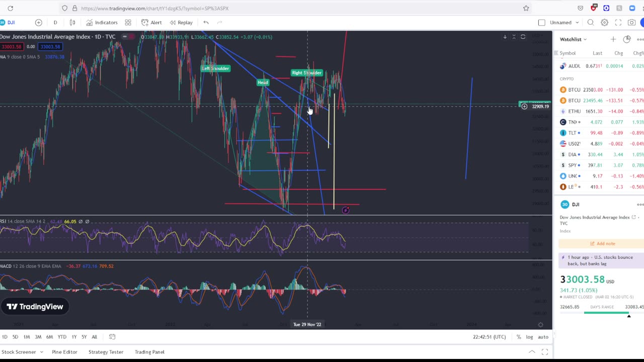Open the lightning event marker on chart
Image resolution: width=644 pixels, height=362 pixels.
coord(345,210)
